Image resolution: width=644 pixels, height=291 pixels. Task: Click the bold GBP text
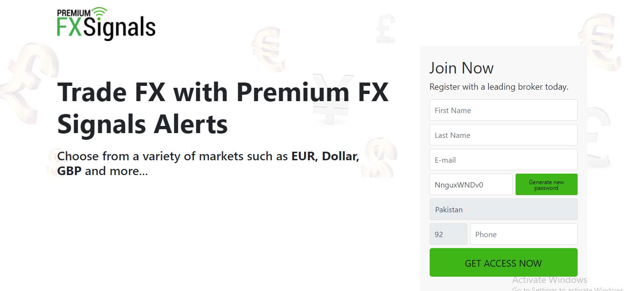(x=69, y=171)
